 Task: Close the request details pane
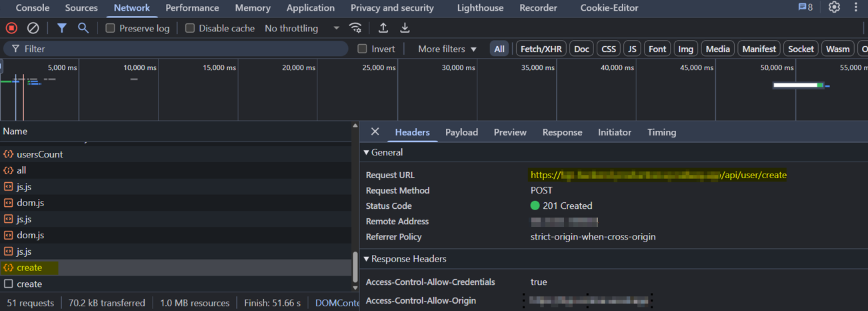375,132
